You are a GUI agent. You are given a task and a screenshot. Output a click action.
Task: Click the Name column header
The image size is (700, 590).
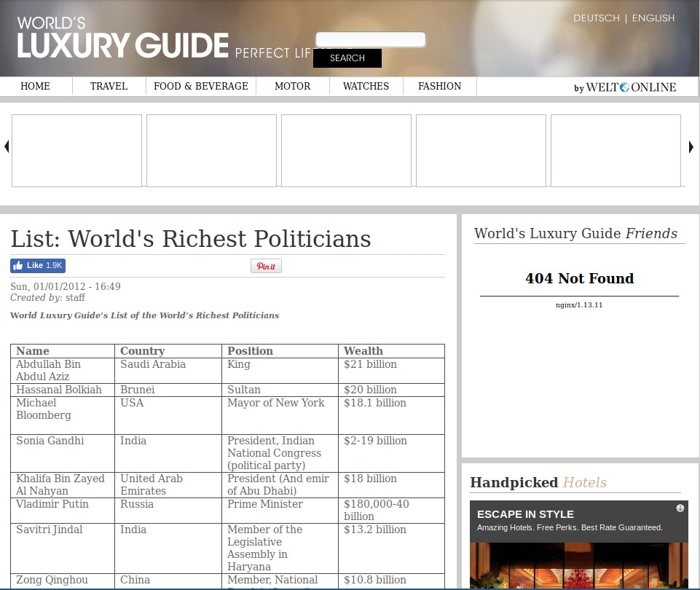point(63,351)
